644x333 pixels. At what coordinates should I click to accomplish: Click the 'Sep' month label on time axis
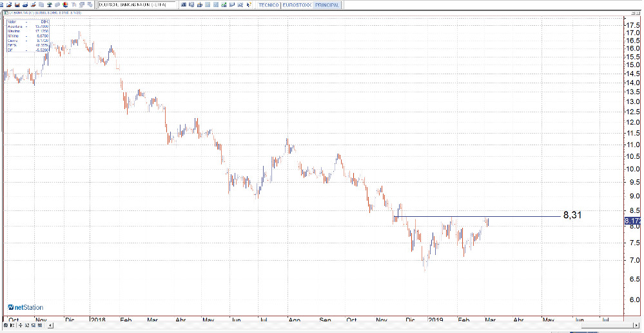(326, 320)
